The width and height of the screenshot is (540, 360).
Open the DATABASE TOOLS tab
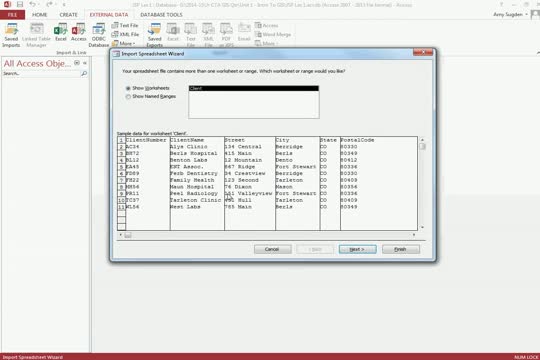coord(161,15)
